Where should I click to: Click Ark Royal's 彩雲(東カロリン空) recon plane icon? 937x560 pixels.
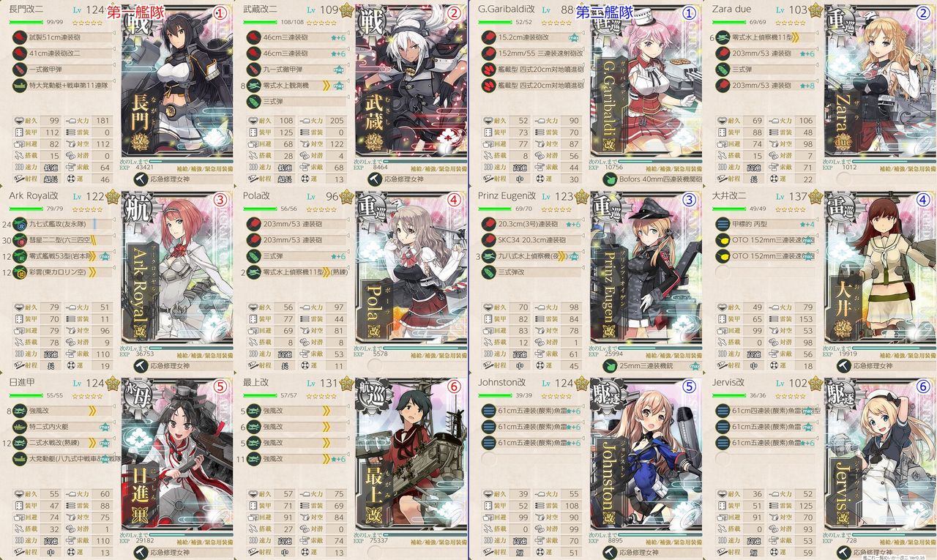click(20, 272)
